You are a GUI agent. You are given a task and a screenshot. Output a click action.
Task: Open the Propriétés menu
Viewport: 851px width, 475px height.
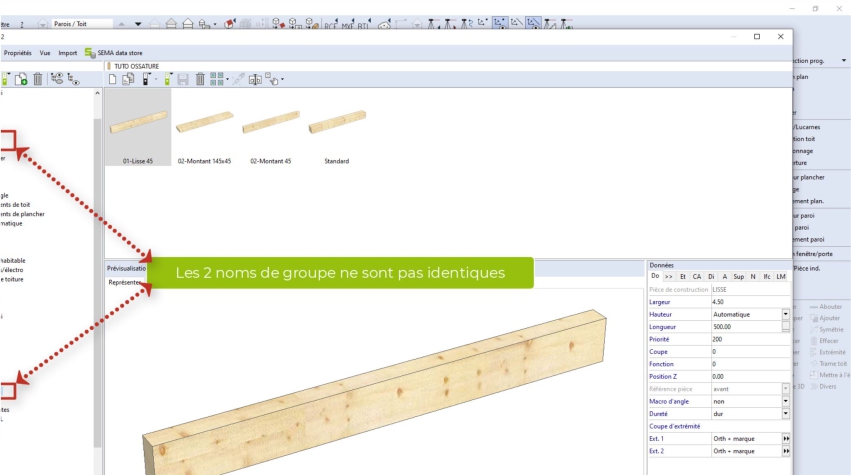(17, 53)
